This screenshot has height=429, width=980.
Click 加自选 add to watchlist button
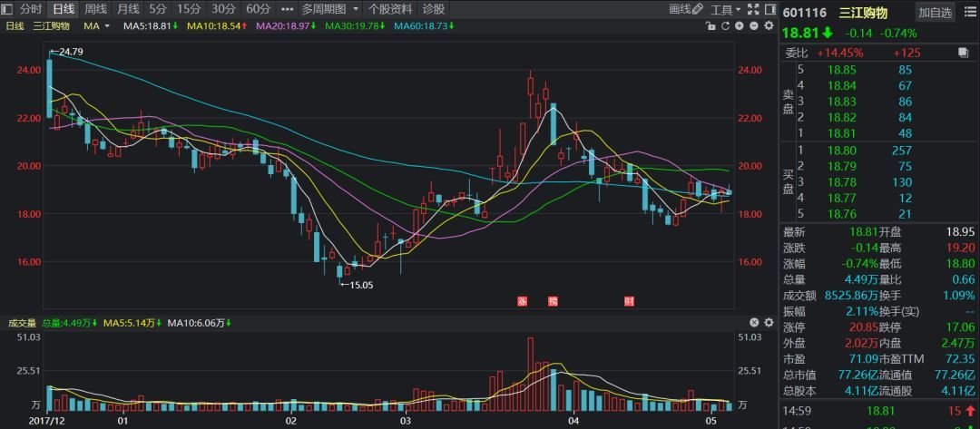pyautogui.click(x=935, y=12)
